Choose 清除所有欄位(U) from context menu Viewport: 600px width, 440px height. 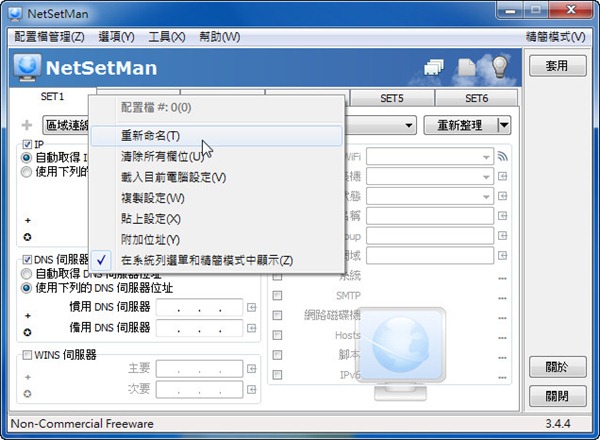216,156
